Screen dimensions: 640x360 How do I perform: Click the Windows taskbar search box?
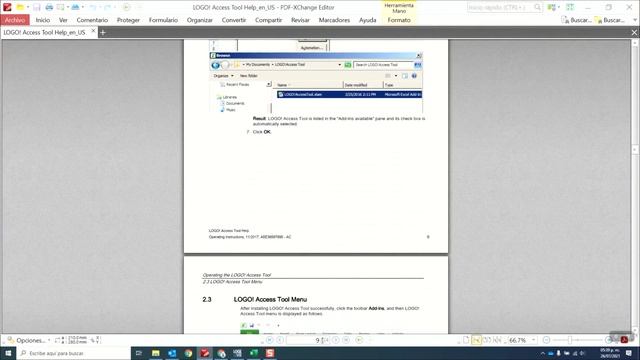[73, 353]
